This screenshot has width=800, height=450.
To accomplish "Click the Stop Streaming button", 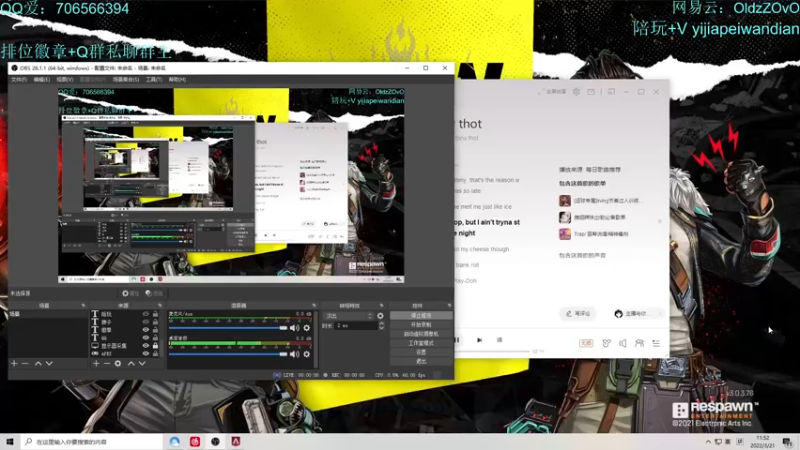I will tap(421, 316).
